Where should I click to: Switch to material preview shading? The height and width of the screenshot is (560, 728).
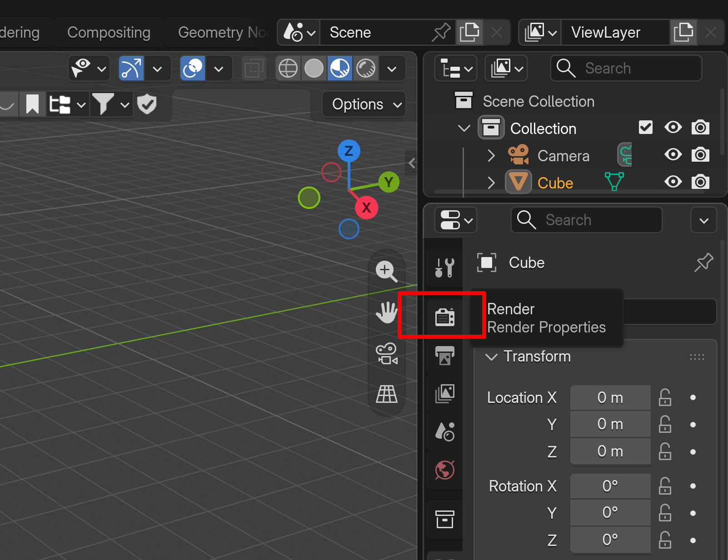pyautogui.click(x=340, y=69)
